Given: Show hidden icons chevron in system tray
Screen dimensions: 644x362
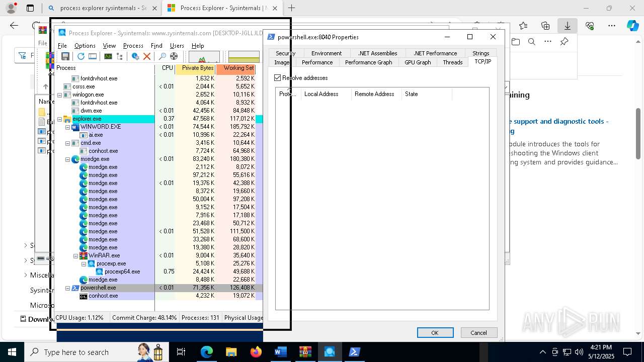Looking at the screenshot, I should pos(542,352).
